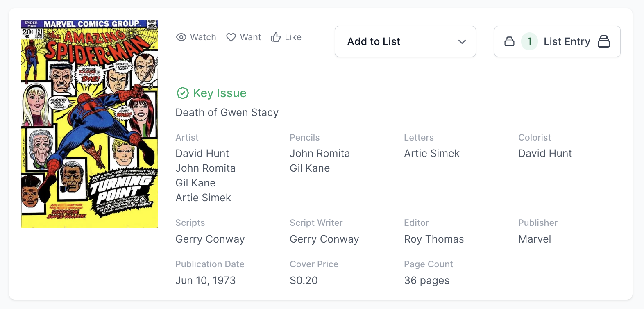Viewport: 644px width, 309px height.
Task: Click the green list entry count badge
Action: (529, 41)
